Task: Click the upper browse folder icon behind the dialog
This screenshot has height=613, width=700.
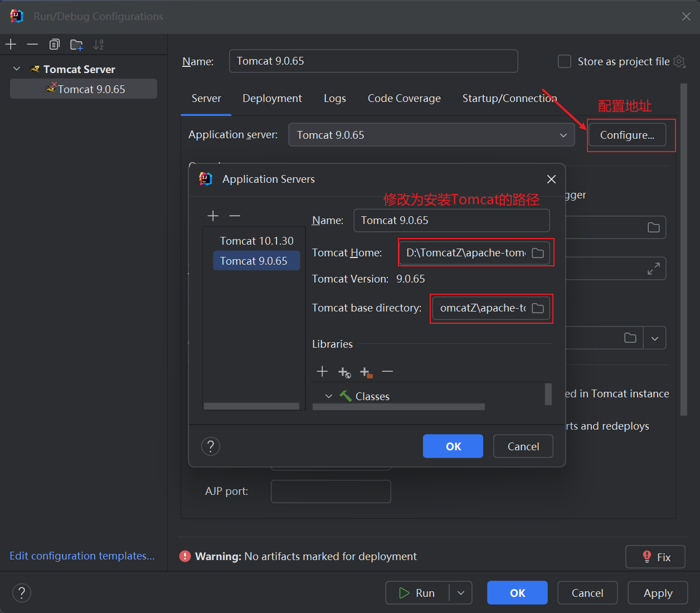Action: (x=654, y=227)
